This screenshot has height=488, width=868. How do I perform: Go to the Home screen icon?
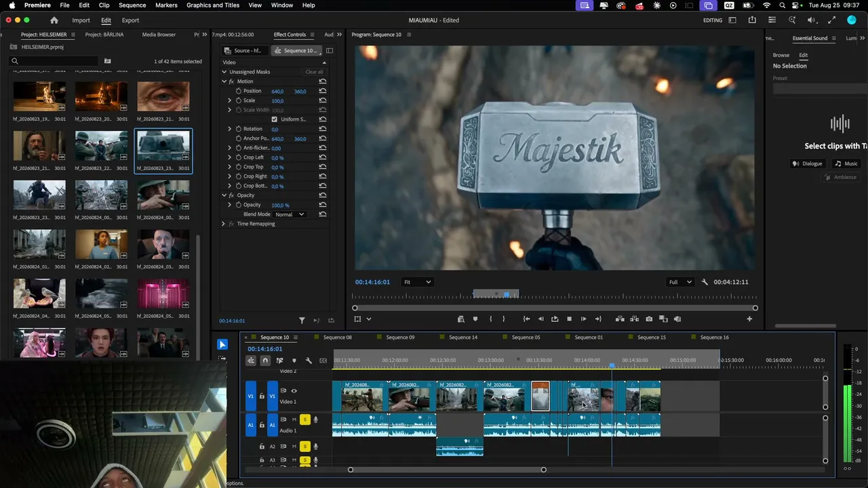(54, 20)
